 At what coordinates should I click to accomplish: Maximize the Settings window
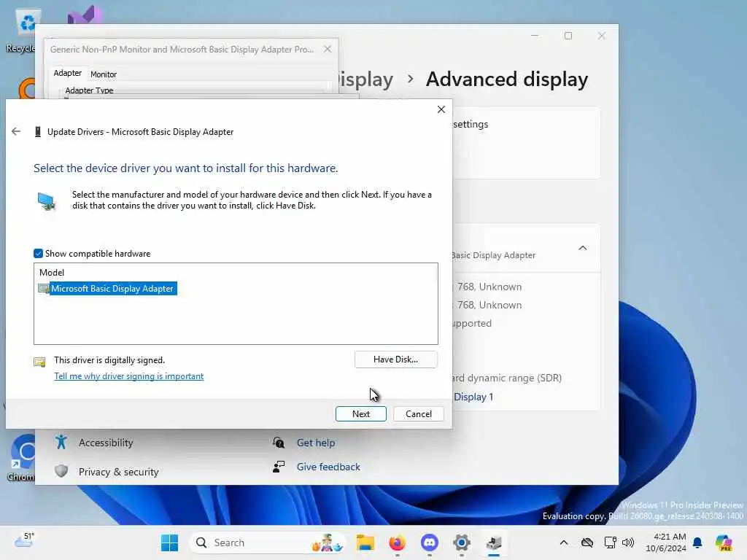coord(568,36)
